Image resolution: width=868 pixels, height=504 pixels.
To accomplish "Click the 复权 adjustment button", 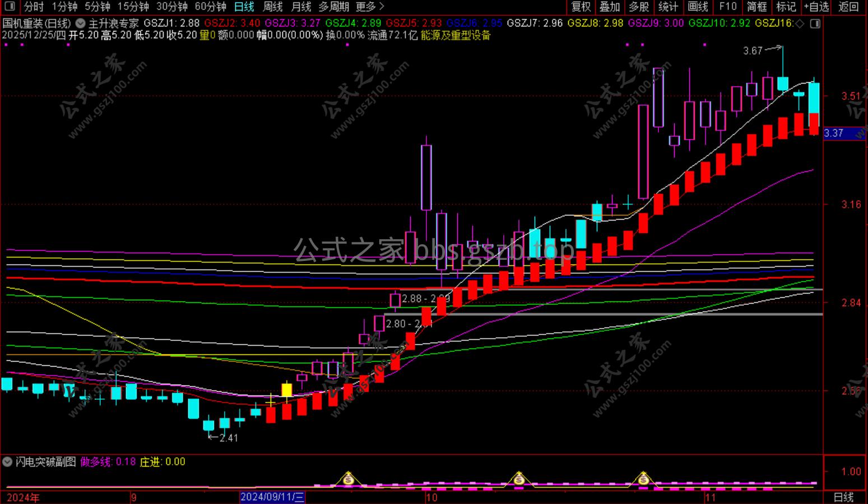I will coord(581,7).
